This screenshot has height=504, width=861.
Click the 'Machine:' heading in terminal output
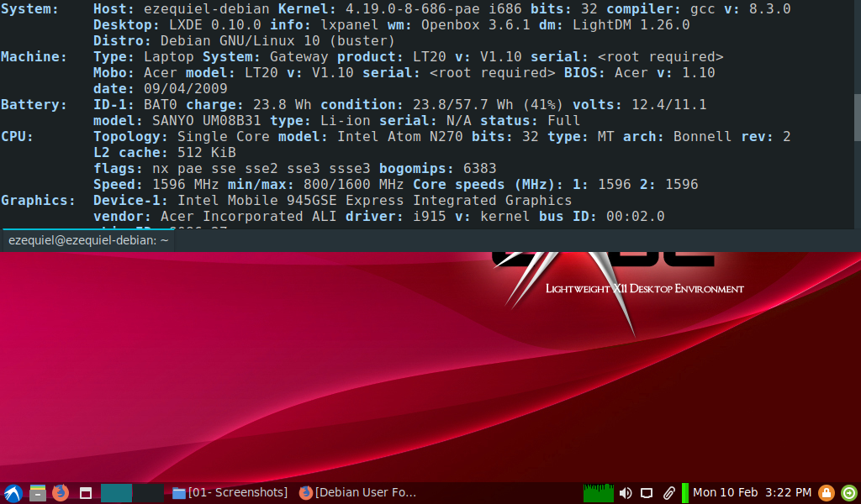coord(34,56)
